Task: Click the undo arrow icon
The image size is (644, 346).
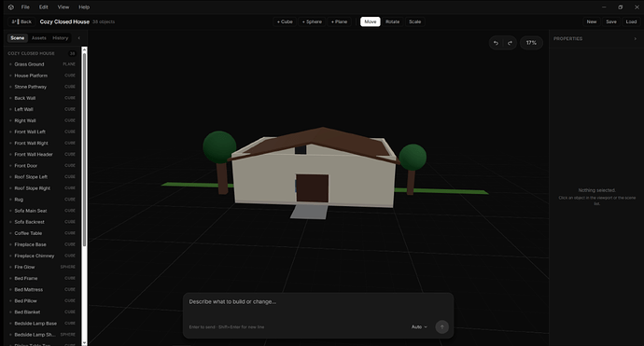Action: tap(496, 43)
